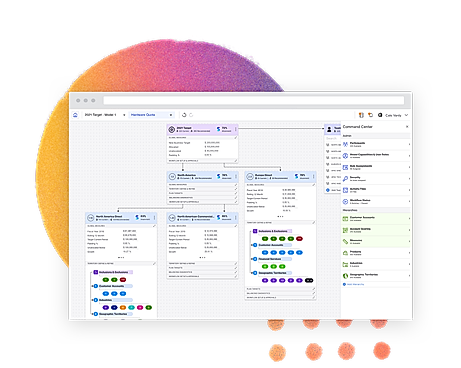461x368 pixels.
Task: Click the undo arrow icon
Action: coord(184,115)
